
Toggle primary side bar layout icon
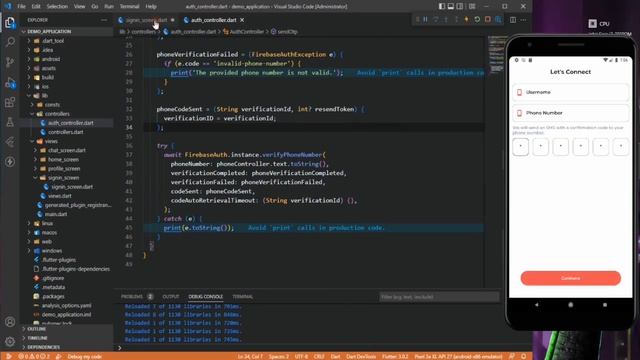pyautogui.click(x=442, y=6)
